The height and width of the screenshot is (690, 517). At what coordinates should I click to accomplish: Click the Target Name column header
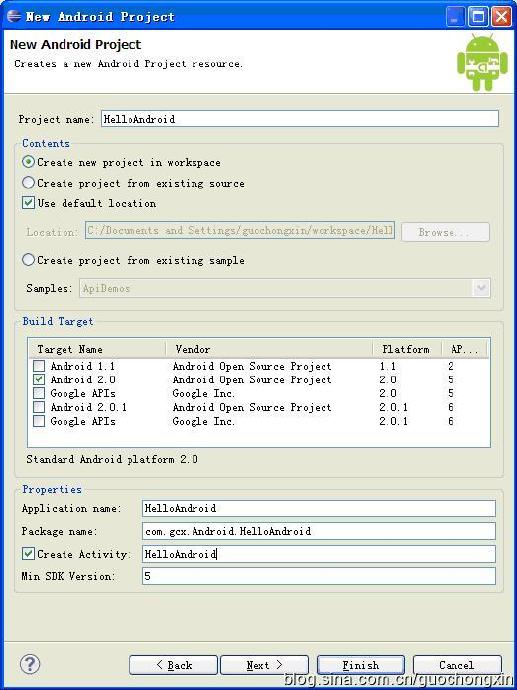pyautogui.click(x=97, y=349)
